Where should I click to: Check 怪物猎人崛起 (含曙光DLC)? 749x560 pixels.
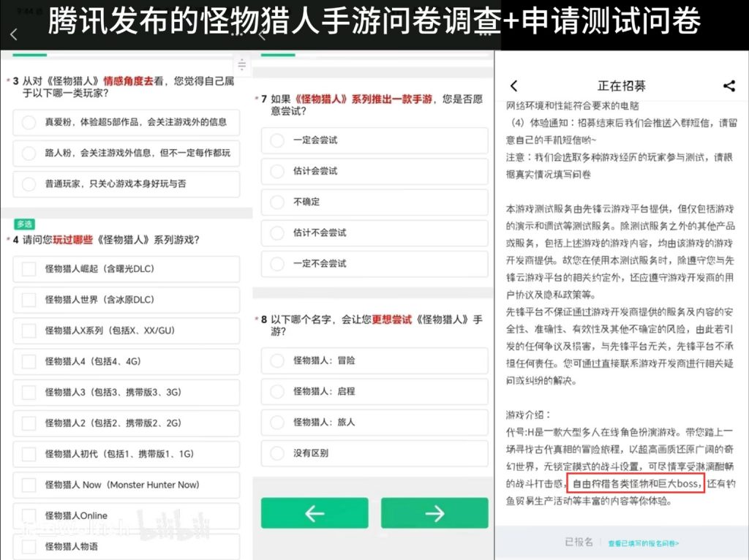126,269
